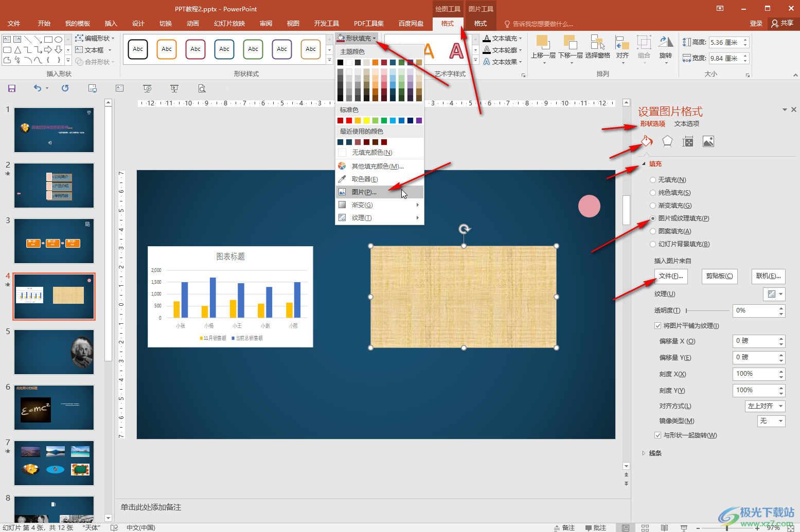800x532 pixels.
Task: Open the Size & Properties tab icon
Action: pos(688,141)
